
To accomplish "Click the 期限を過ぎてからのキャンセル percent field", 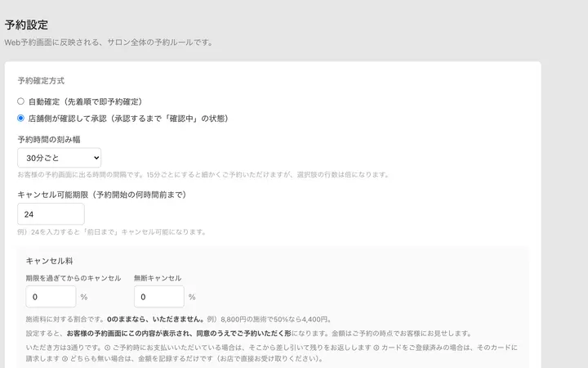I will pos(51,297).
